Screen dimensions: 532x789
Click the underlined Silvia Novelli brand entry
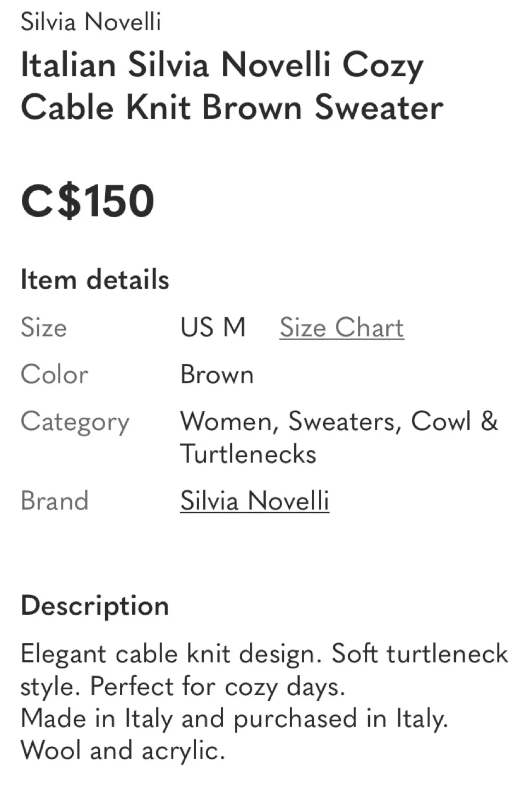pyautogui.click(x=255, y=500)
